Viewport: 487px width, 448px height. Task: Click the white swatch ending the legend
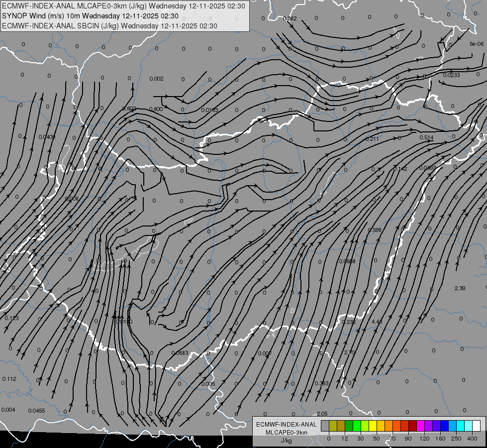pyautogui.click(x=477, y=426)
